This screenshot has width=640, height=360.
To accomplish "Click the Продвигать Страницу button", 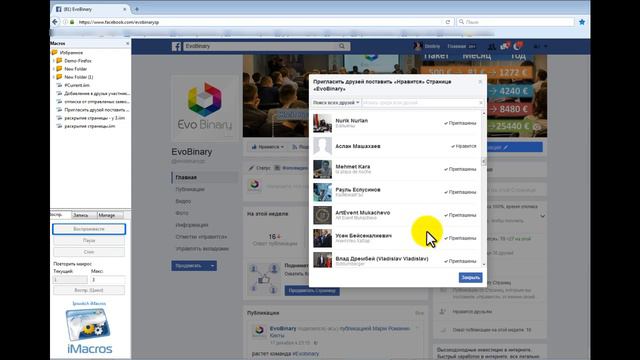I will pyautogui.click(x=312, y=291).
